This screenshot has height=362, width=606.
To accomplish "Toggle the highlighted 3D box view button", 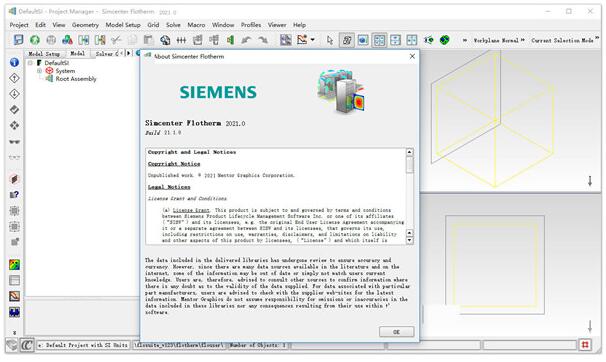I will click(347, 40).
